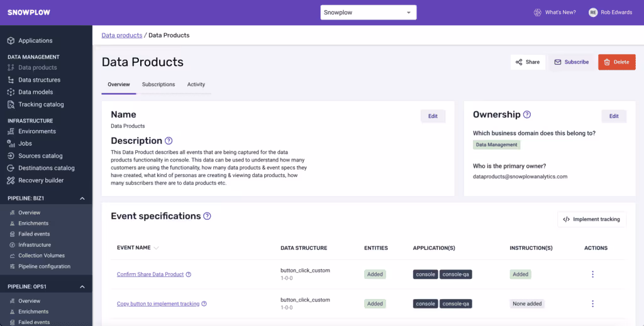Click the Pipeline configuration icon

pos(12,266)
